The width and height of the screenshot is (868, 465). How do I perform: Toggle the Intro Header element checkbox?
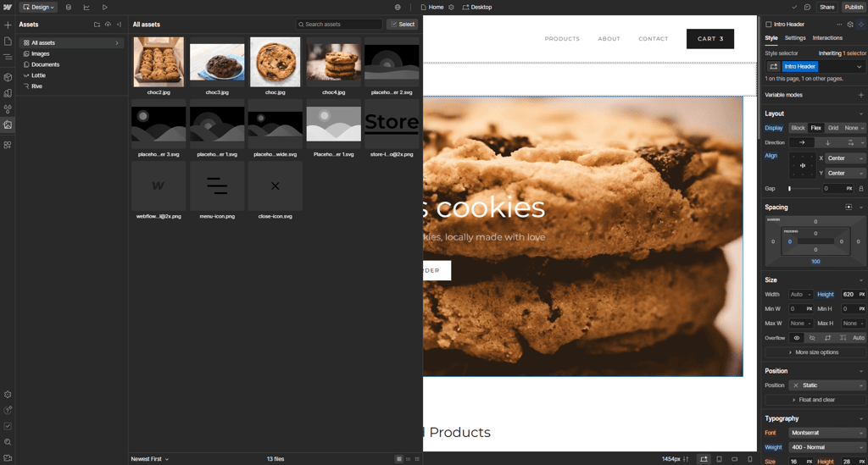tap(768, 25)
